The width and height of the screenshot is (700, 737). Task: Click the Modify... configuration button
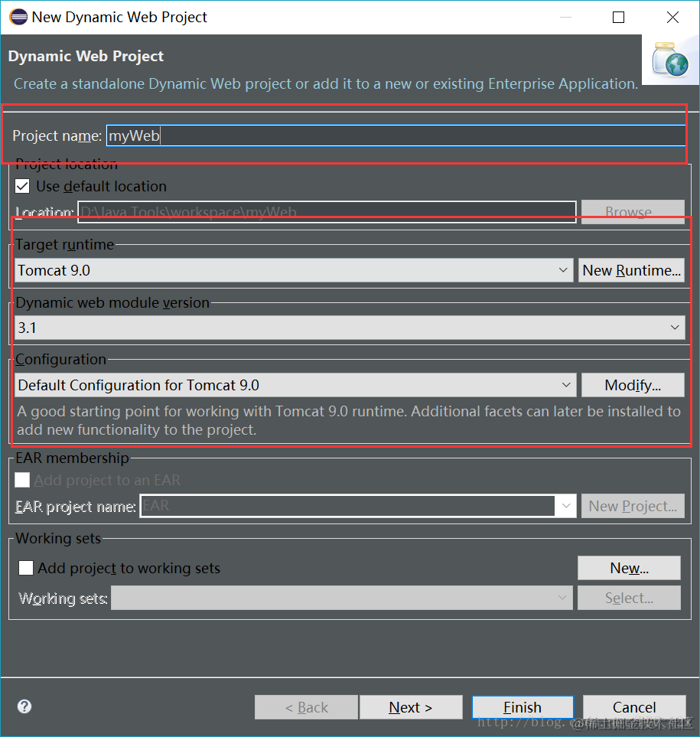(633, 385)
